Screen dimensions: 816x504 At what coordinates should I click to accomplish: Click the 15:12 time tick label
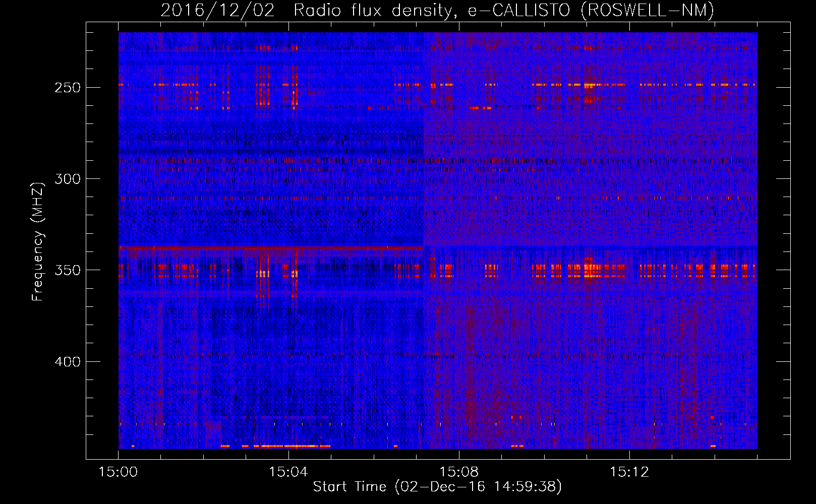[629, 472]
